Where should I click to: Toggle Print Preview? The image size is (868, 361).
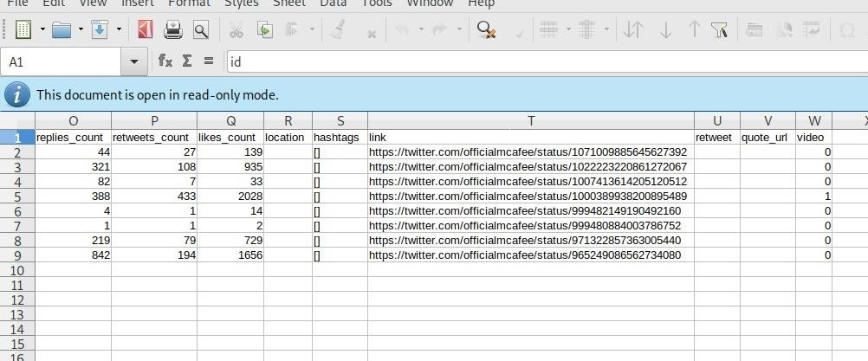tap(201, 29)
